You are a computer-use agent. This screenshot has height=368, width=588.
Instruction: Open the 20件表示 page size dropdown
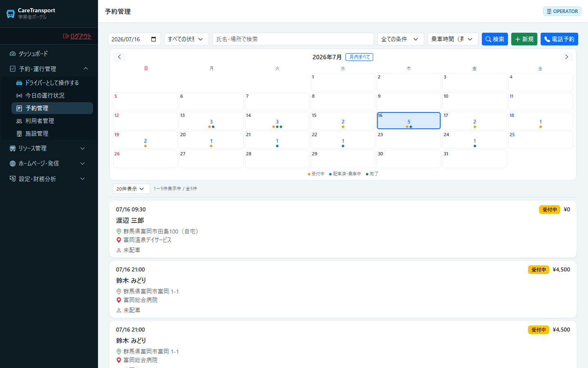pos(131,189)
